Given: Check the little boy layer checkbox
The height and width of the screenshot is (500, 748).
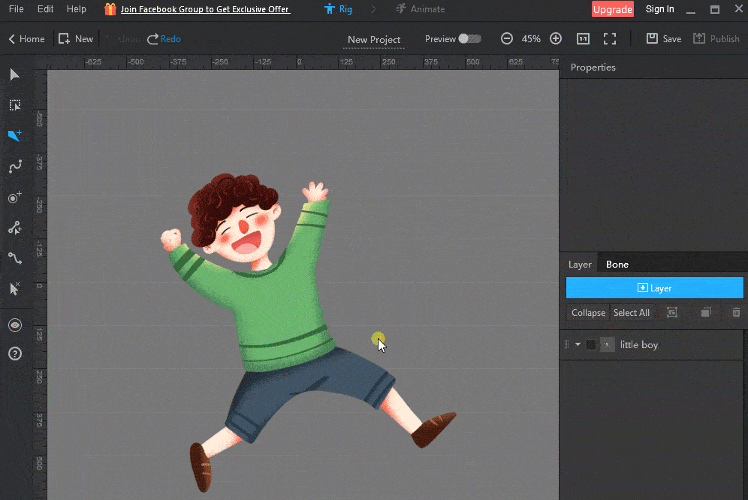Looking at the screenshot, I should tap(591, 345).
